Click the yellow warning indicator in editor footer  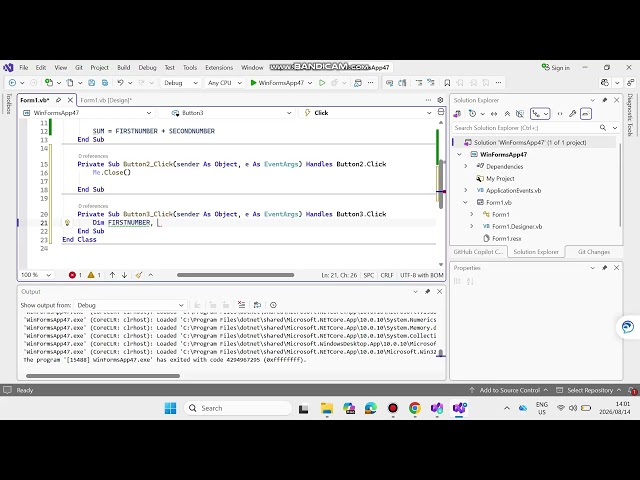(94, 275)
